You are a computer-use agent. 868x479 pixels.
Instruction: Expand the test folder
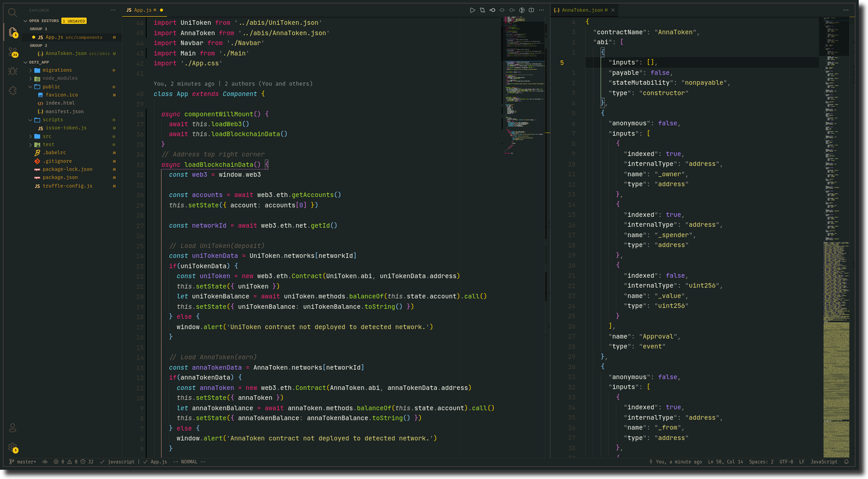coord(30,145)
